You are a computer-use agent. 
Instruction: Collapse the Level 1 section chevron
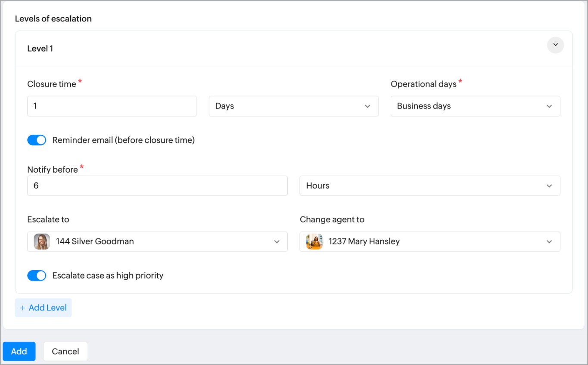pyautogui.click(x=555, y=45)
